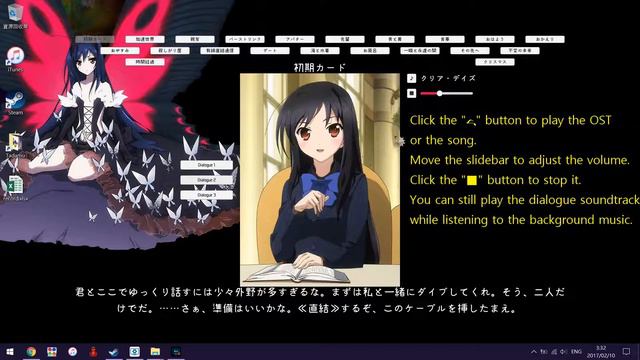Screen dimensions: 640x360
Task: Open the Steam desktop shortcut
Action: [x=15, y=103]
